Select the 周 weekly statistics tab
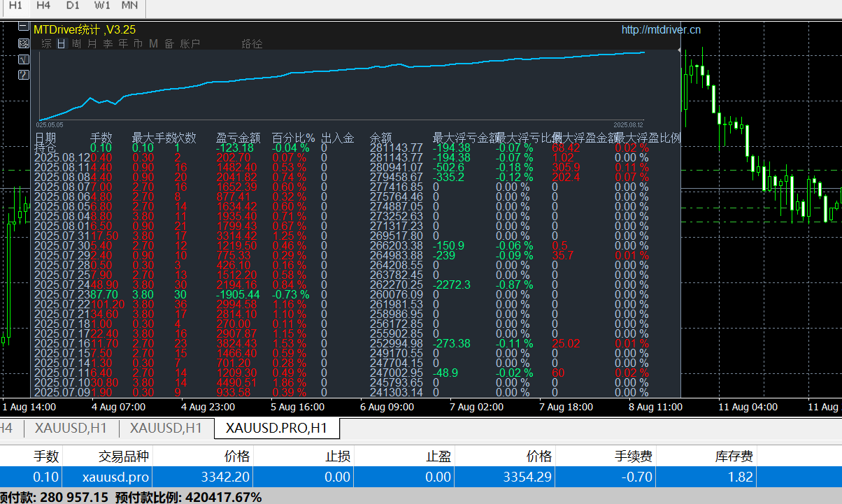This screenshot has width=842, height=504. pyautogui.click(x=77, y=44)
